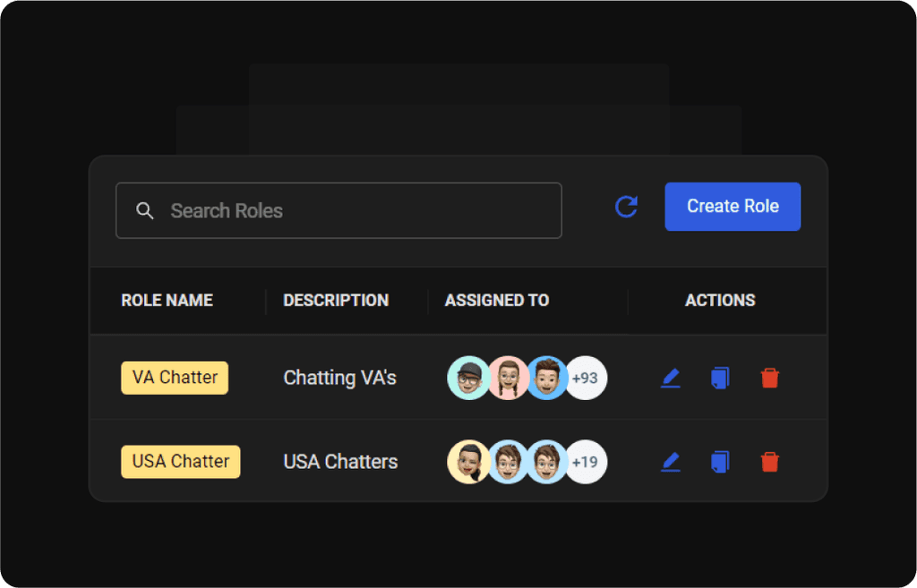Show the 19 additional USA Chatter members
Screen dimensions: 917x588
pyautogui.click(x=586, y=462)
